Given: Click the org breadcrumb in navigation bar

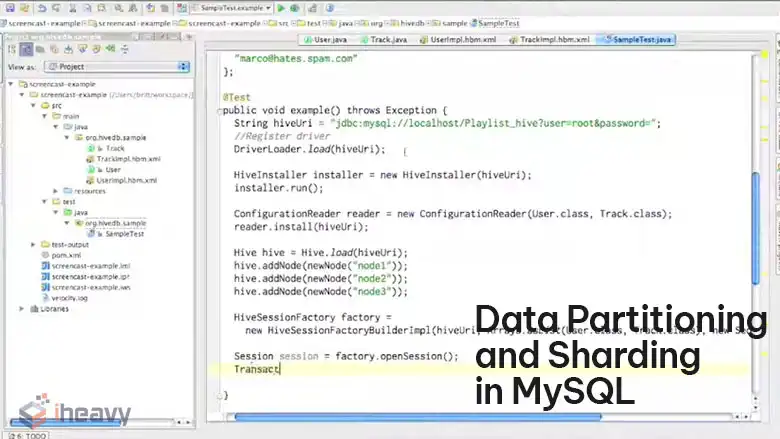Looking at the screenshot, I should pos(377,23).
